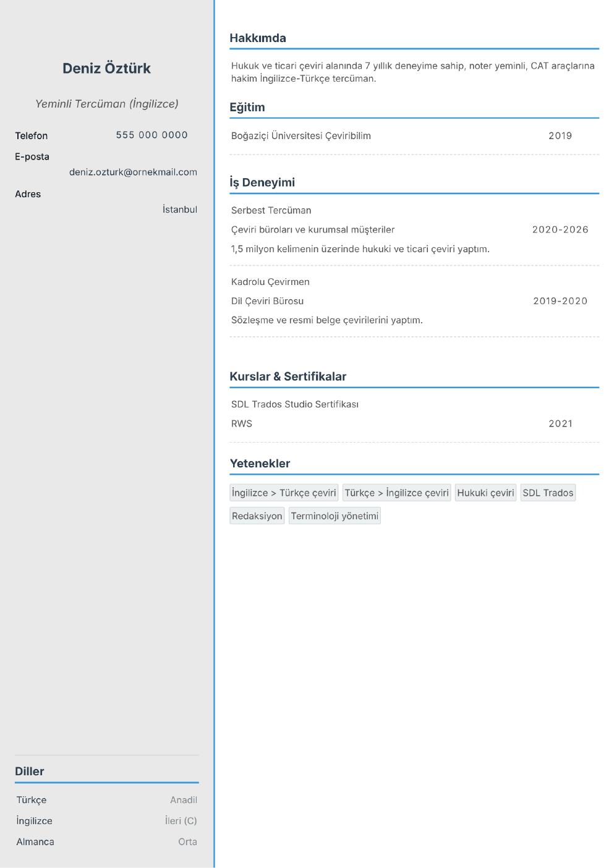
Task: Click the date range 2019-2020
Action: tap(560, 301)
